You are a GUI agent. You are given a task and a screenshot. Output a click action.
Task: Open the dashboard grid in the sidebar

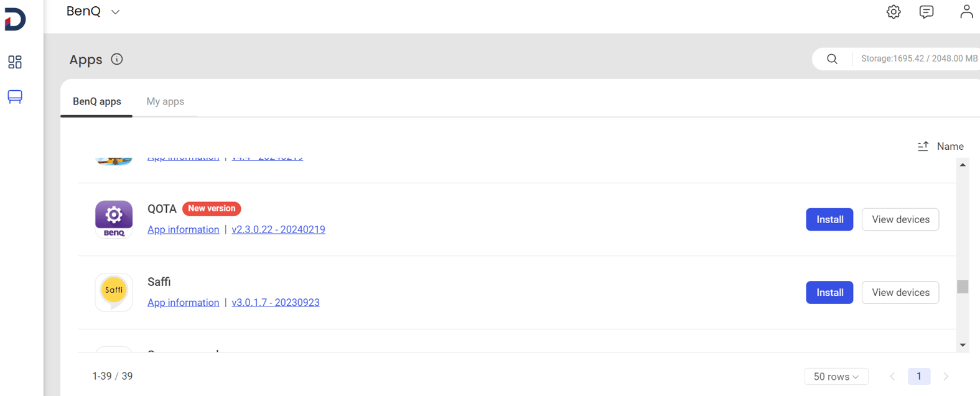pyautogui.click(x=14, y=62)
